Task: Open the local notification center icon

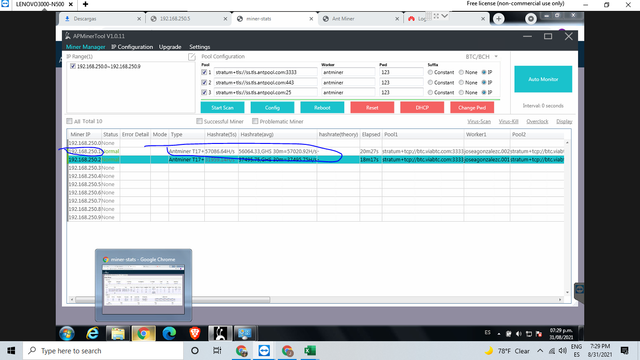Action: coord(624,351)
